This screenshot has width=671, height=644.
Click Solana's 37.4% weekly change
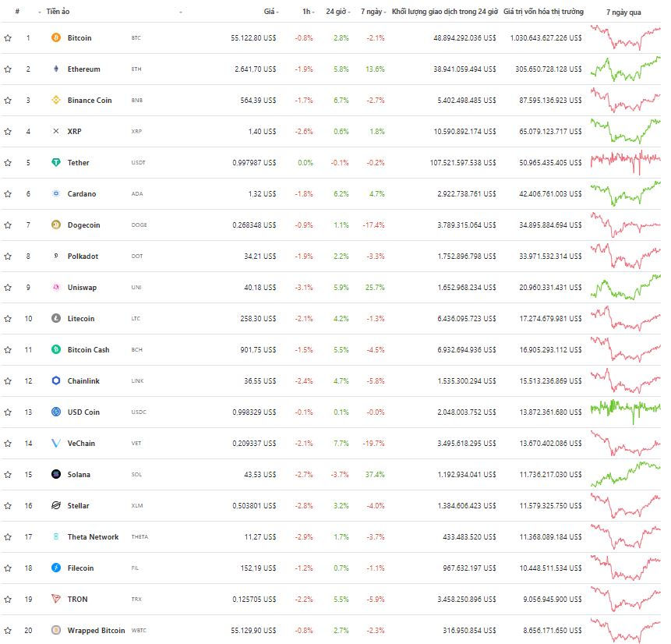[x=375, y=475]
